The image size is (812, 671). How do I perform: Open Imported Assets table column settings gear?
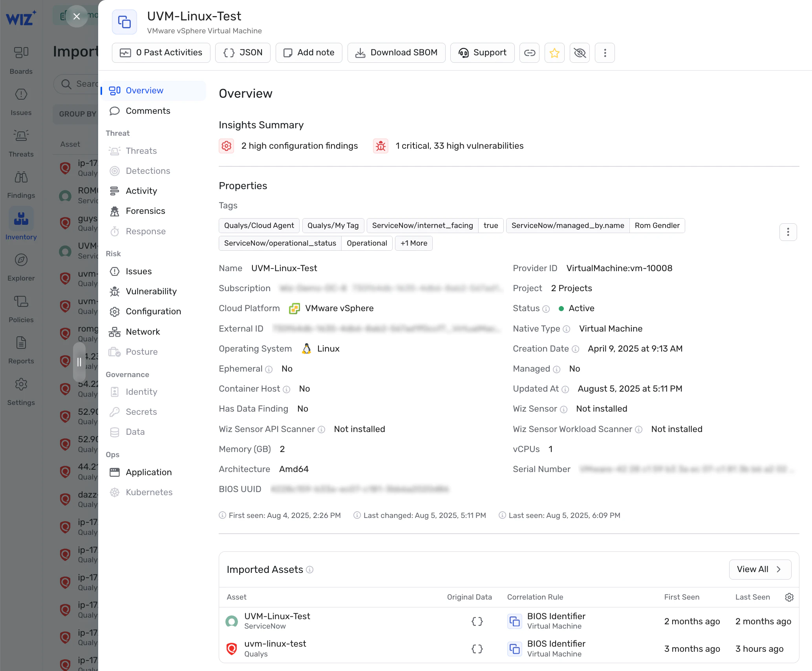pyautogui.click(x=789, y=597)
